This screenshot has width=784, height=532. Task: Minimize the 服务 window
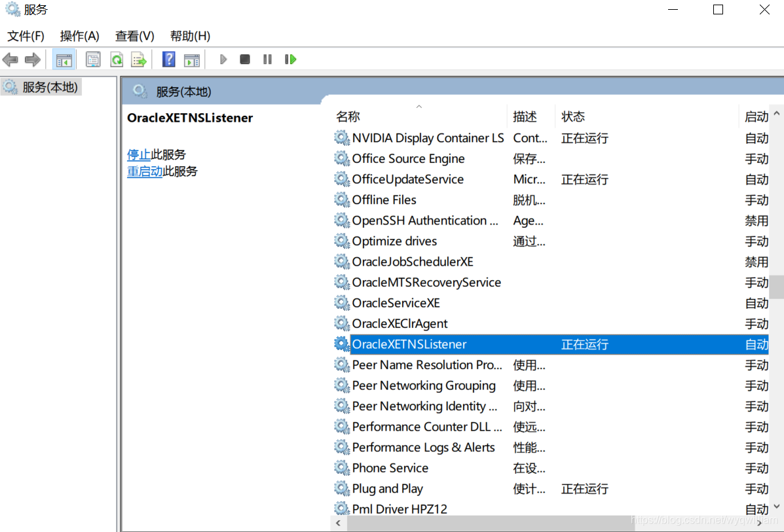673,10
